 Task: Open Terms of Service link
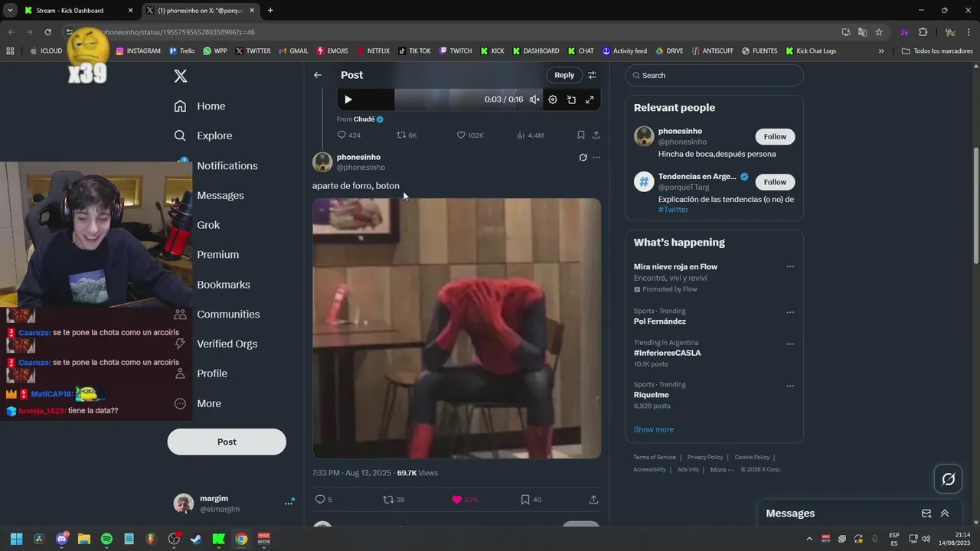pyautogui.click(x=655, y=458)
